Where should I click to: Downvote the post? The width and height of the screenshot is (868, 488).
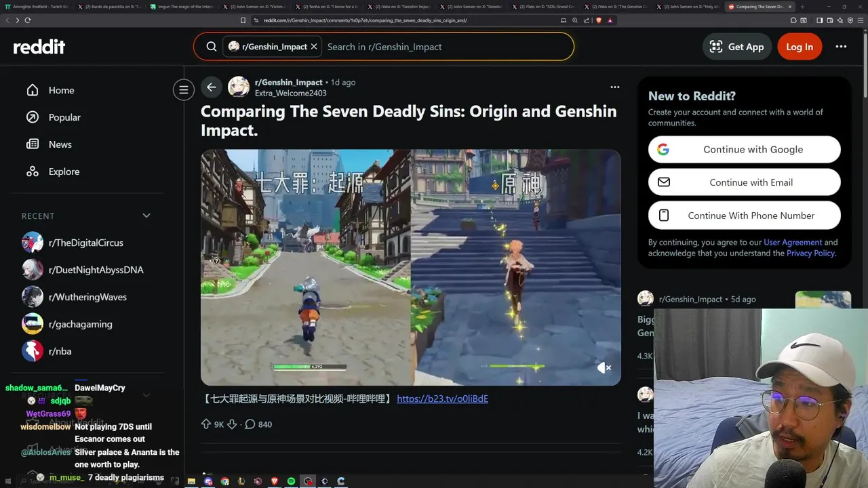[x=231, y=424]
